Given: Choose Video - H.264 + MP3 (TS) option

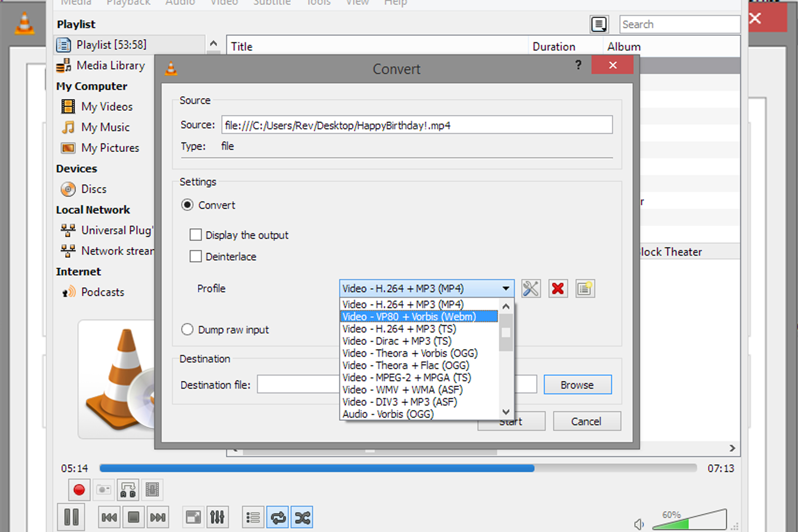Looking at the screenshot, I should [x=419, y=329].
